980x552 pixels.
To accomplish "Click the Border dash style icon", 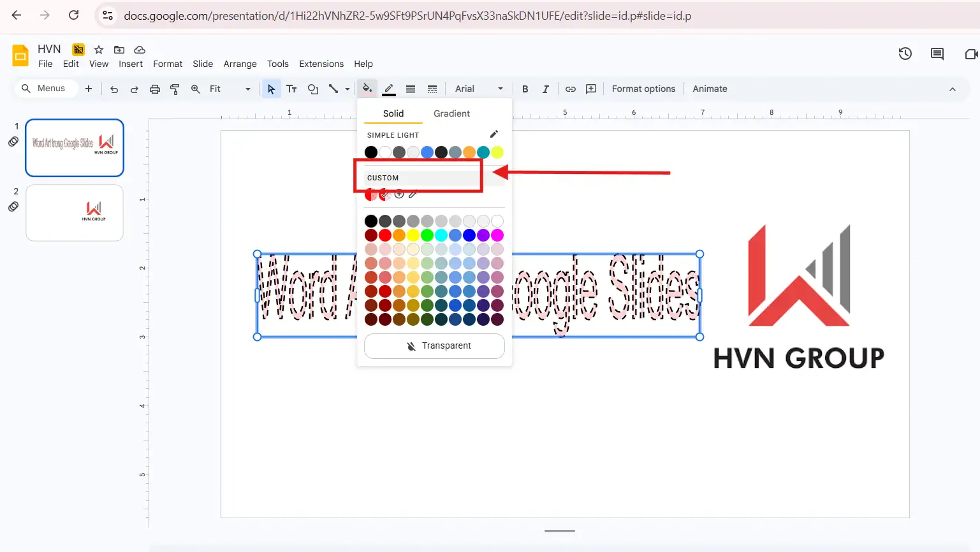I will pos(432,89).
